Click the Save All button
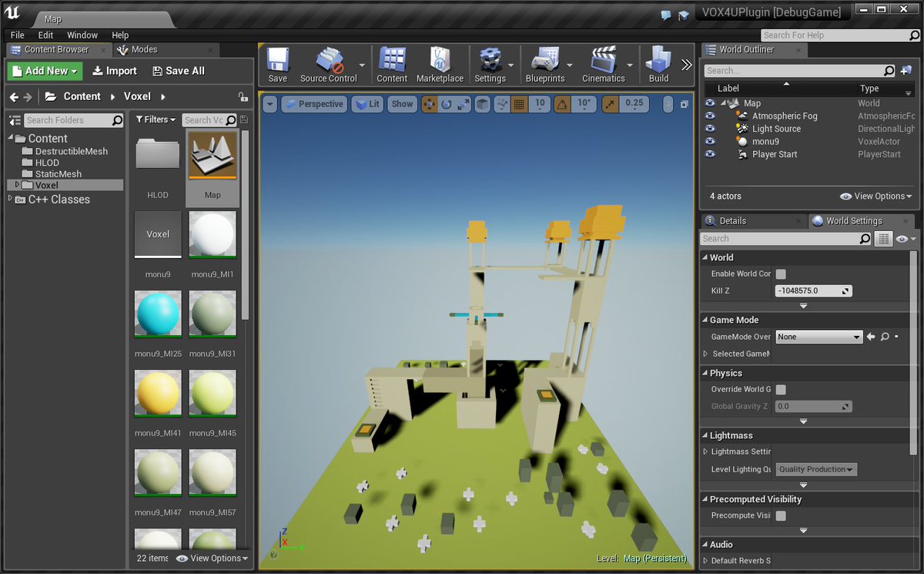Screen dimensions: 924x574 [179, 71]
